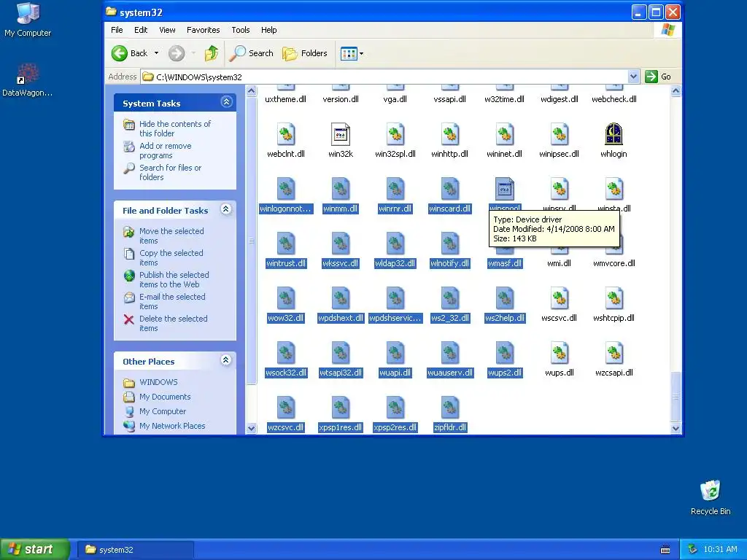This screenshot has width=747, height=560.
Task: Open My Network Places link
Action: click(172, 426)
